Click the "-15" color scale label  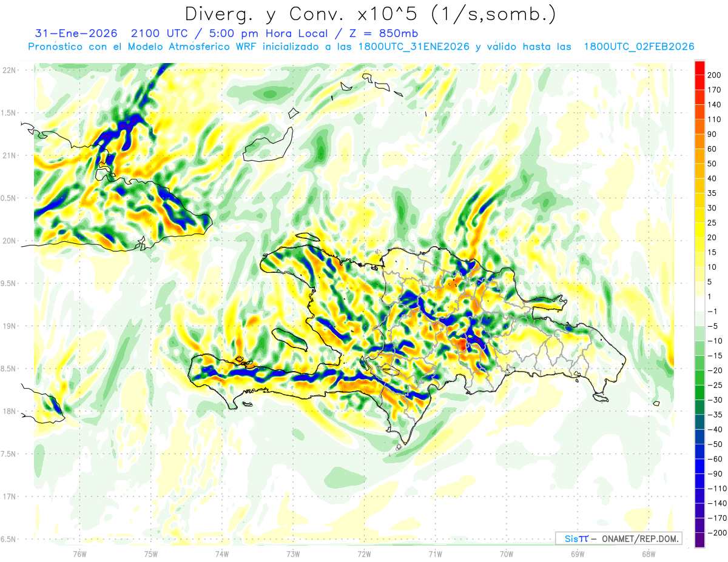coord(715,355)
